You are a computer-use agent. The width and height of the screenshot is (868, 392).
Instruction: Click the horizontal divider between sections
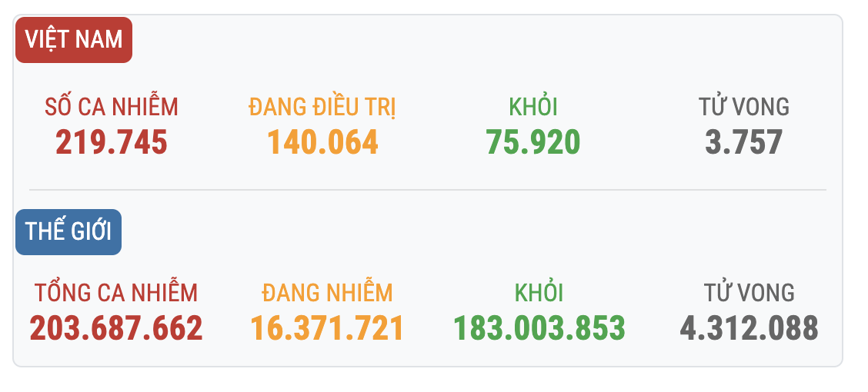427,190
